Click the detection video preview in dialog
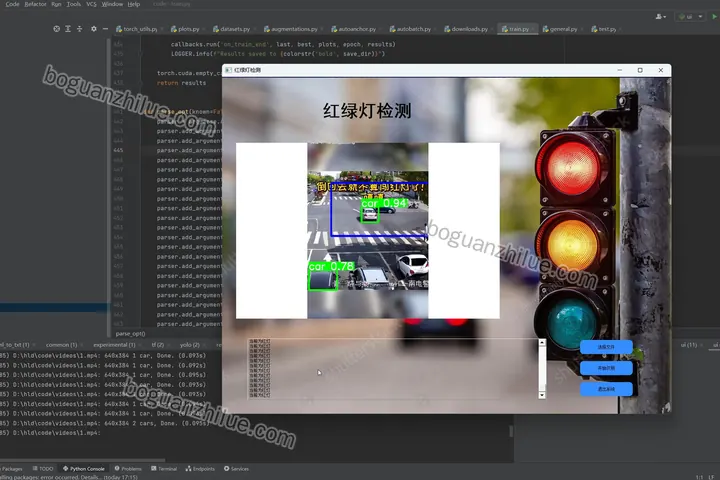 (368, 231)
